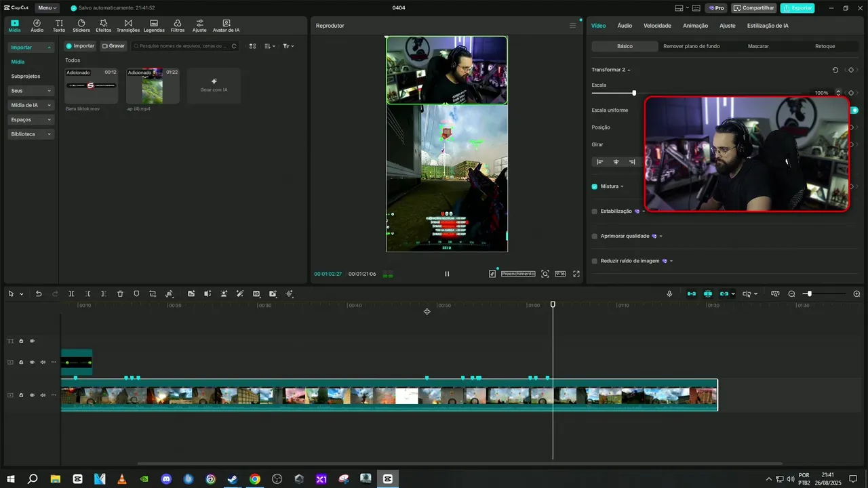Split clip at playhead
The image size is (868, 488).
click(71, 293)
